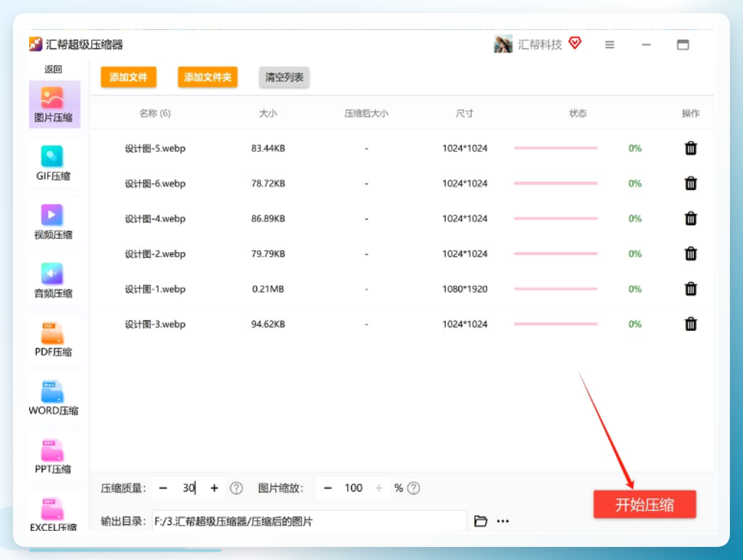This screenshot has width=743, height=560.
Task: Open the GIF压缩 module
Action: [x=54, y=163]
